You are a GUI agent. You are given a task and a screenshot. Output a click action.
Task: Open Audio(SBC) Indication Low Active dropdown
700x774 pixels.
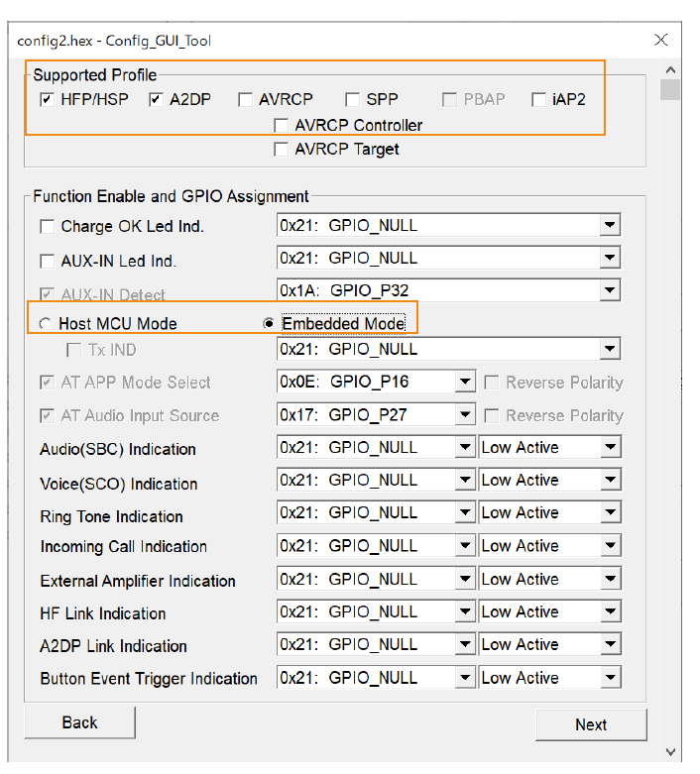coord(610,448)
